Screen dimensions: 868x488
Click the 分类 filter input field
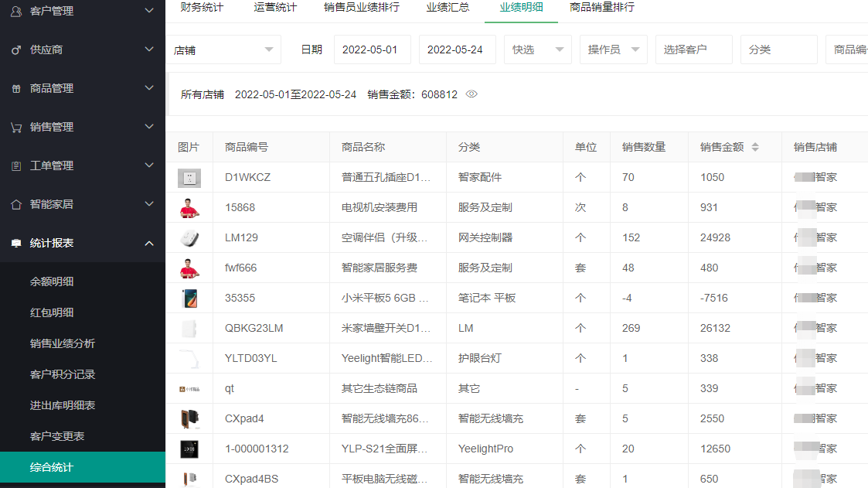coord(779,49)
